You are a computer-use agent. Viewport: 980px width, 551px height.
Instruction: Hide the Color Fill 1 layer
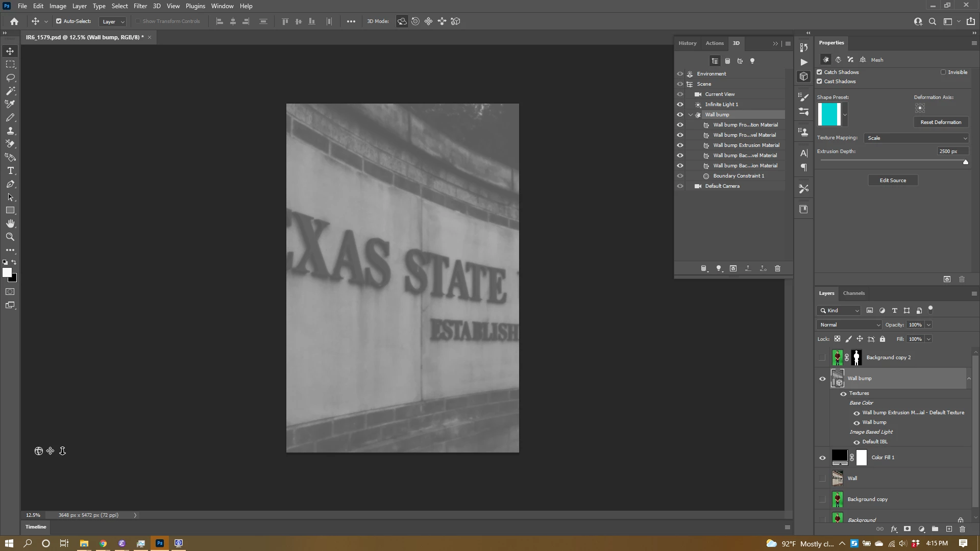click(822, 458)
